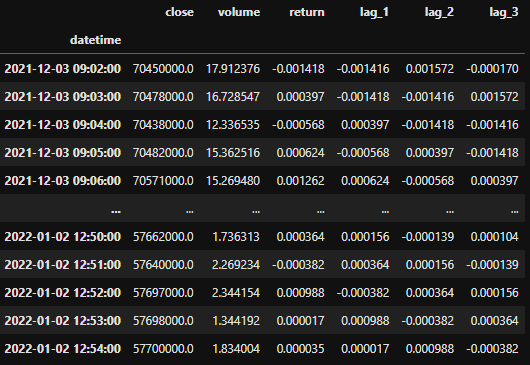Click close value 57697000.0

tap(163, 293)
